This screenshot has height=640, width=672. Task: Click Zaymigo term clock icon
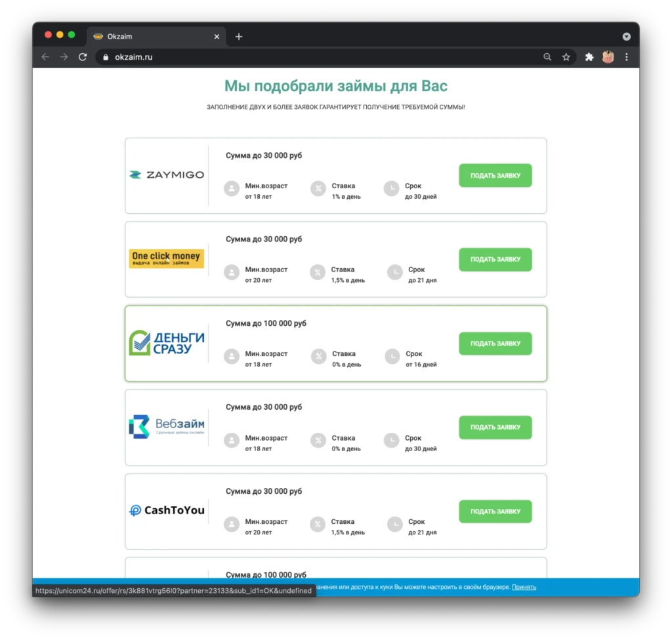pos(391,188)
